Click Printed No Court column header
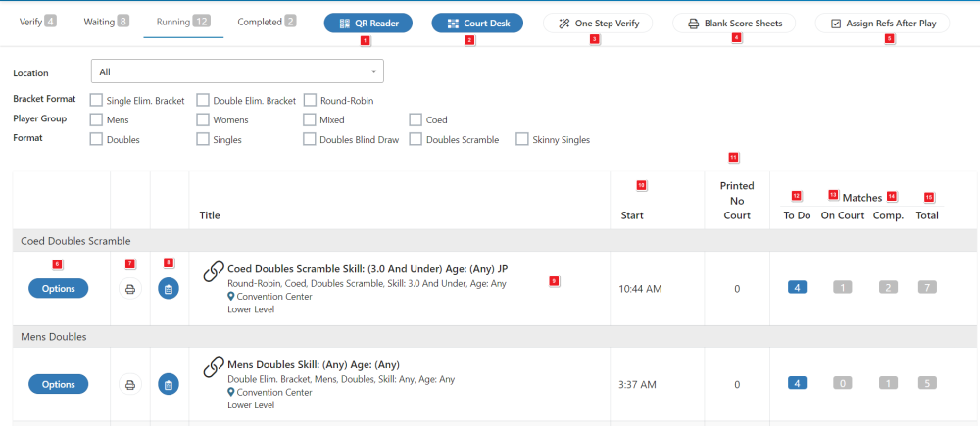The height and width of the screenshot is (426, 980). coord(737,201)
